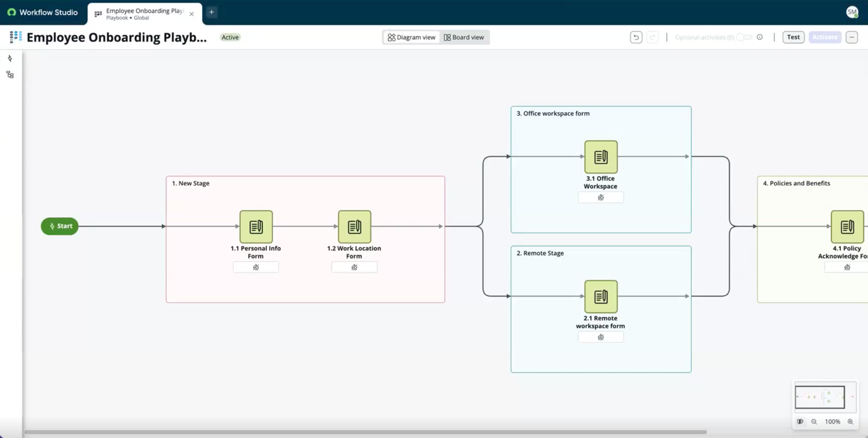Screen dimensions: 868x438
Task: Open the Workflow Studio home tab
Action: click(x=43, y=13)
